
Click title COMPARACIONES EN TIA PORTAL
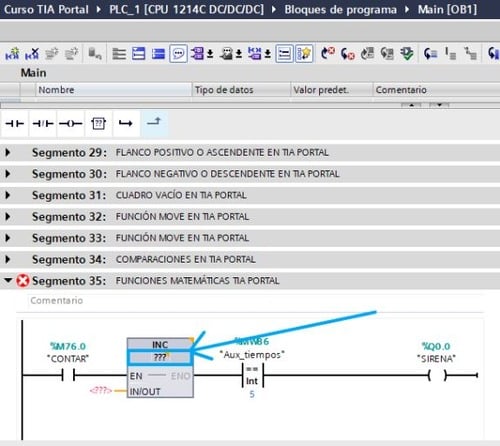click(186, 259)
